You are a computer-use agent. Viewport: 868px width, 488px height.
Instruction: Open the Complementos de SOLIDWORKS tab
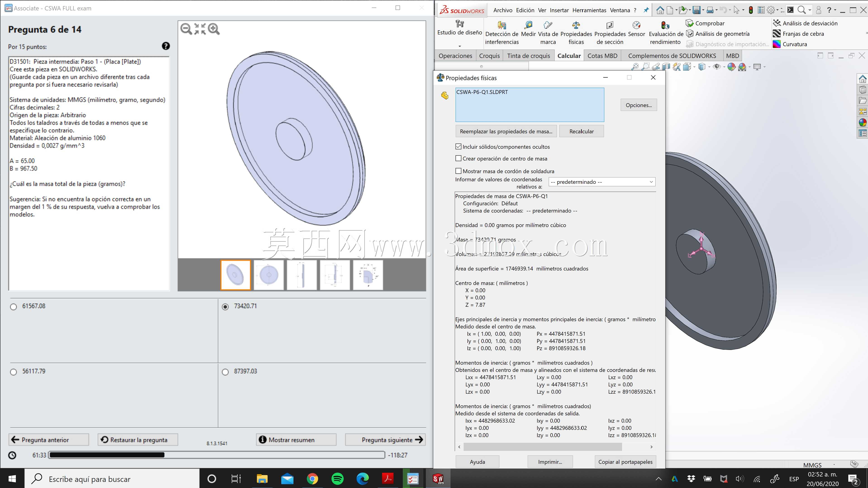coord(672,56)
